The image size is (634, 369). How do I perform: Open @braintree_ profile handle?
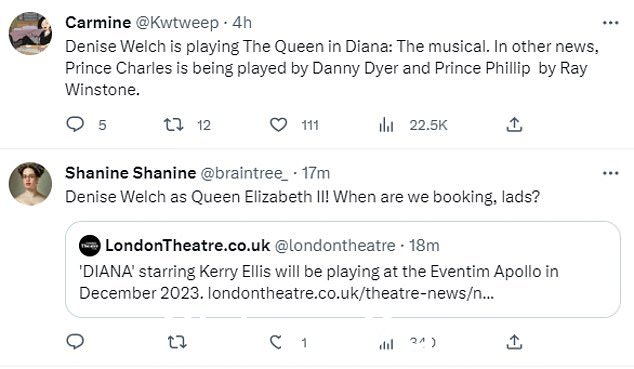point(244,173)
